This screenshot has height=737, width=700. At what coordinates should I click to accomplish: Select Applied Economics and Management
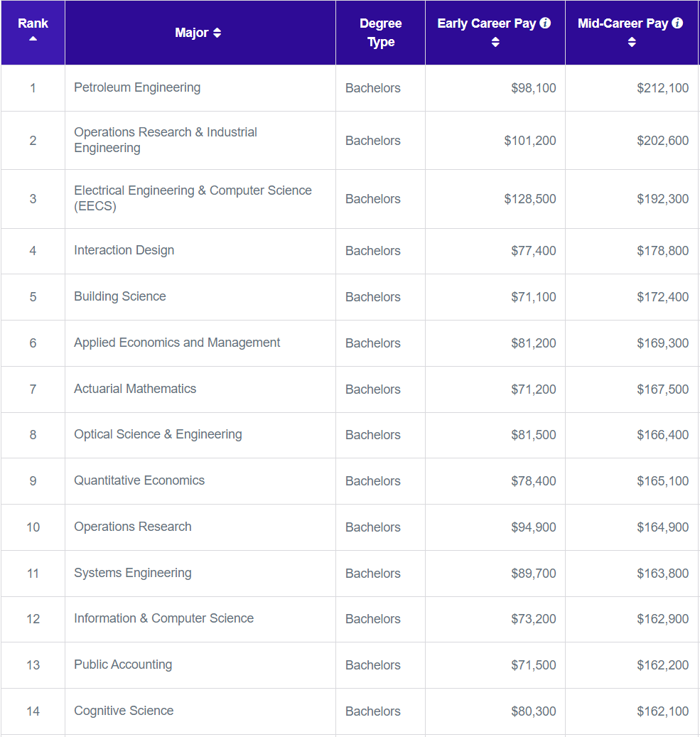[x=177, y=343]
